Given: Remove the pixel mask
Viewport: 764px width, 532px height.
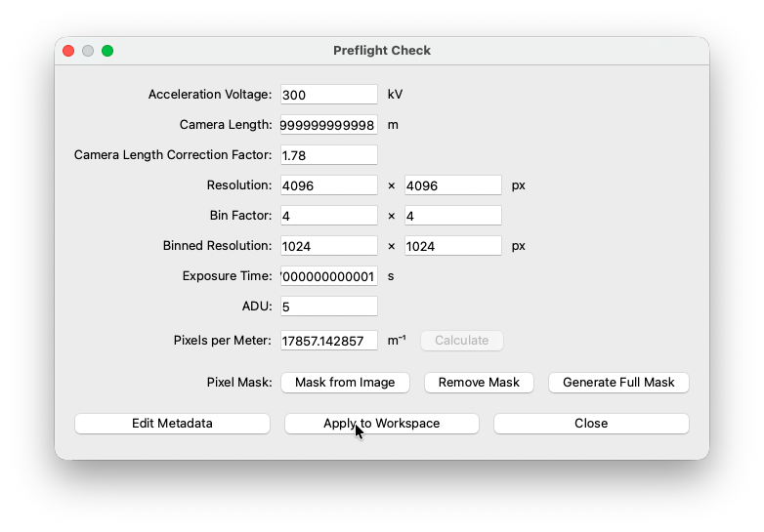Looking at the screenshot, I should tap(479, 383).
